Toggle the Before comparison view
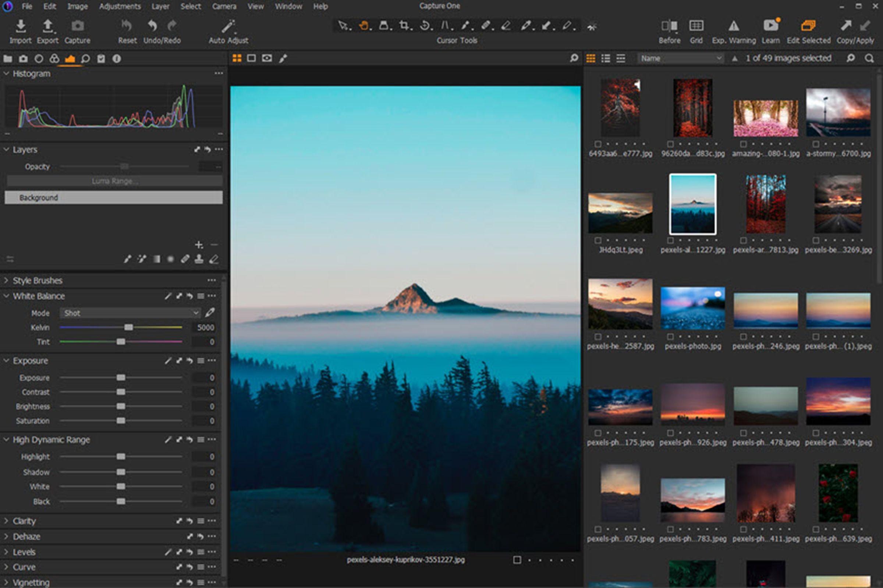Screen dimensions: 883x588 (x=670, y=32)
